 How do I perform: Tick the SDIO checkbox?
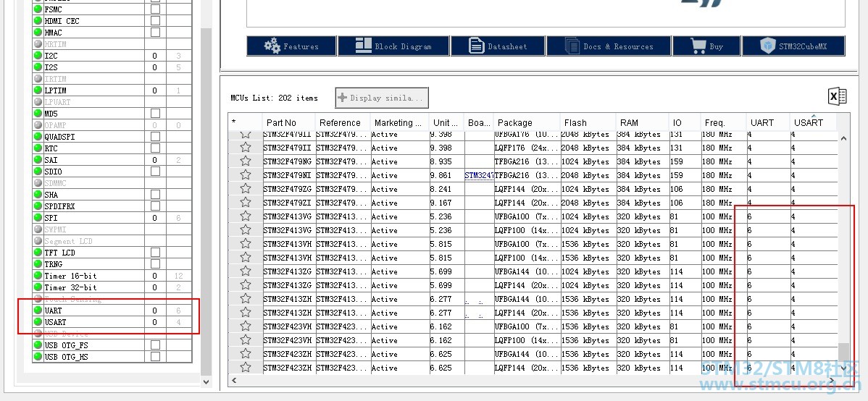tap(156, 172)
